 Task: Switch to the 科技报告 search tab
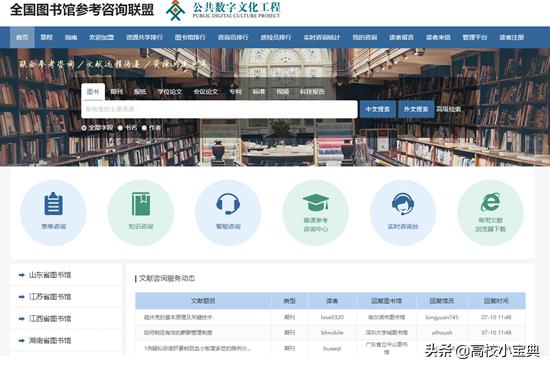click(312, 92)
